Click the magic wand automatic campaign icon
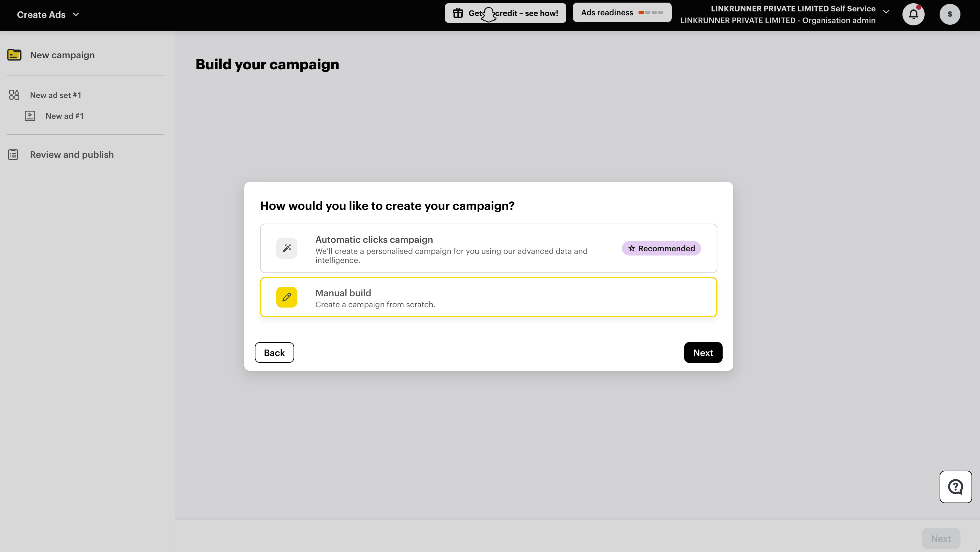This screenshot has height=552, width=980. (286, 248)
